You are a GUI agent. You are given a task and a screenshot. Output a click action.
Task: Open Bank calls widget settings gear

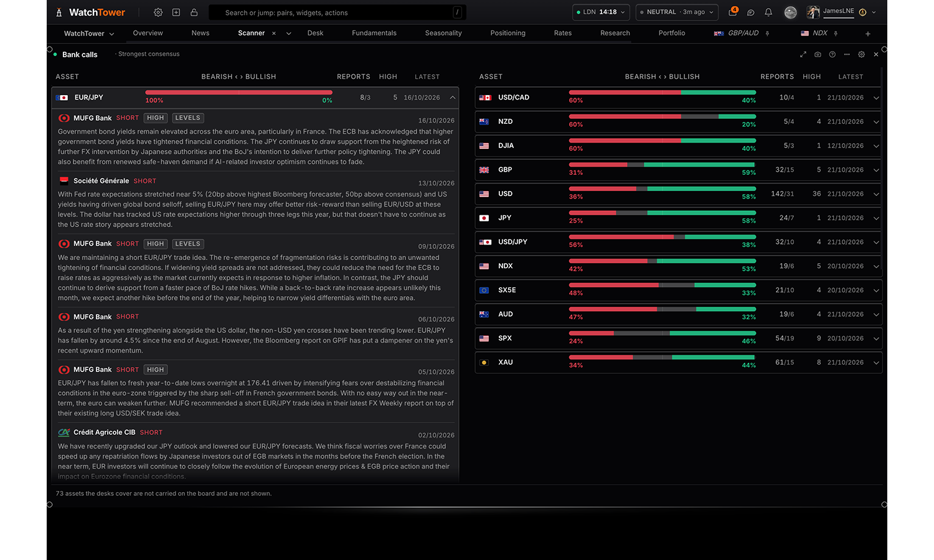pyautogui.click(x=862, y=55)
